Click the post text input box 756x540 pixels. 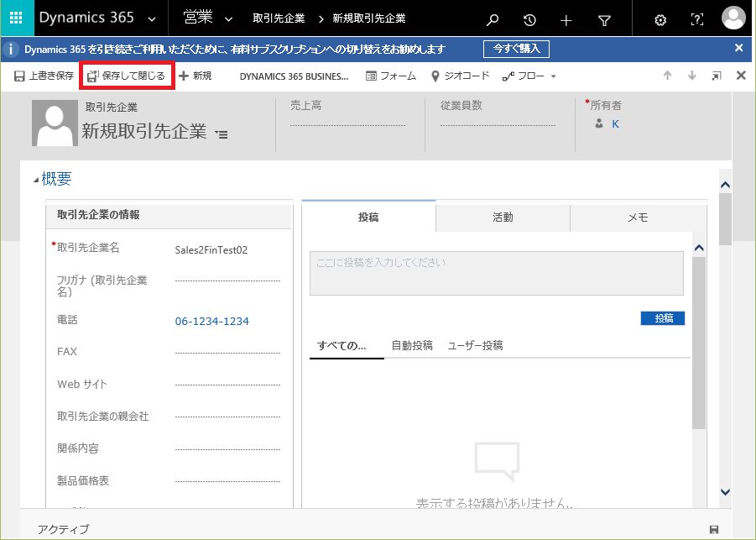pos(497,273)
